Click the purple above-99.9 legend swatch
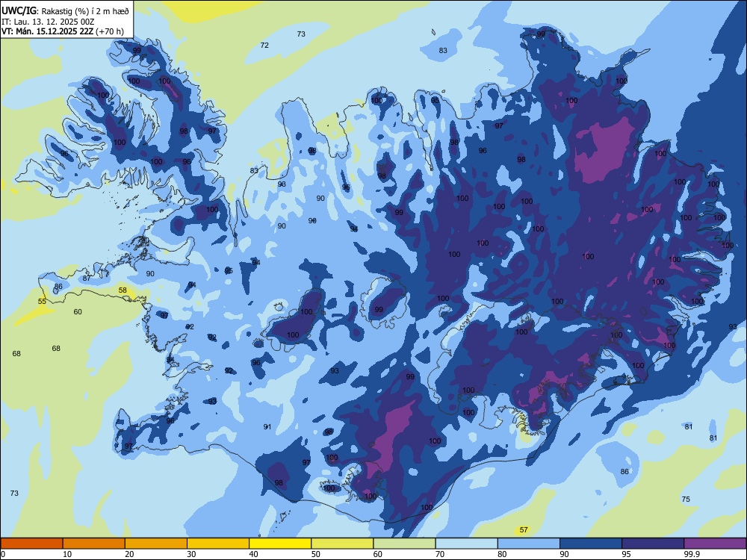Viewport: 747px width, 560px height. [x=715, y=544]
